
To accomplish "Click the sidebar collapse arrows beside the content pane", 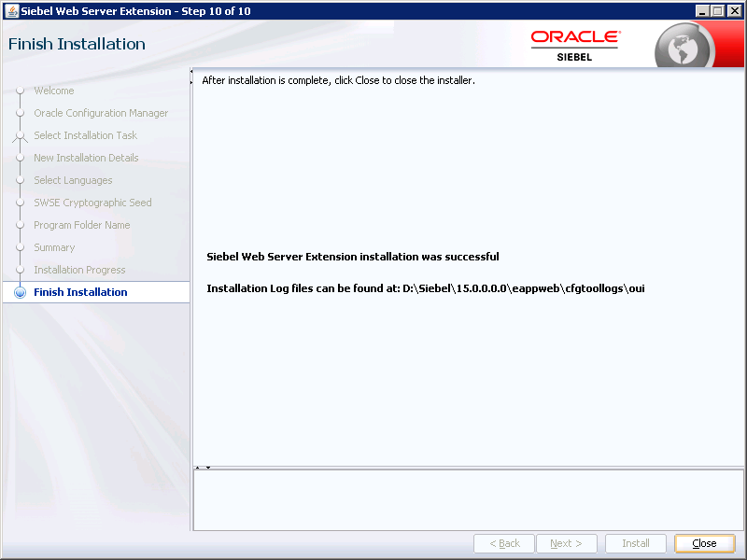I will 191,77.
